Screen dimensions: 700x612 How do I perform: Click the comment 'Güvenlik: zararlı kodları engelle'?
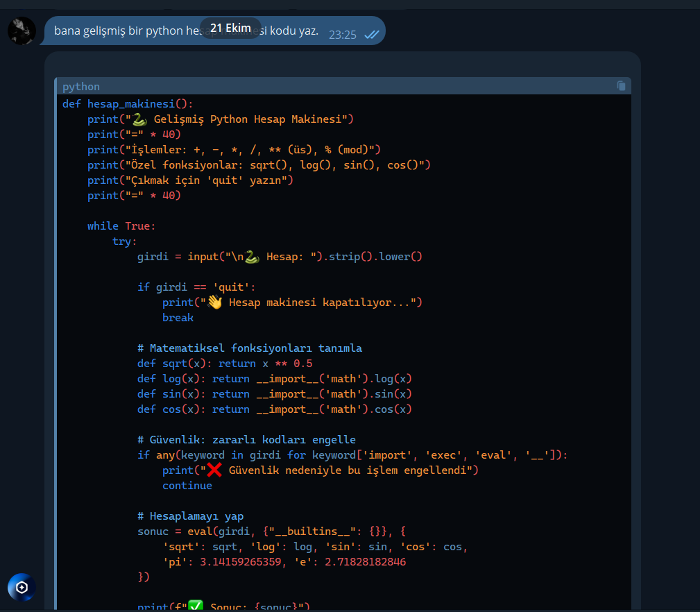pyautogui.click(x=246, y=440)
